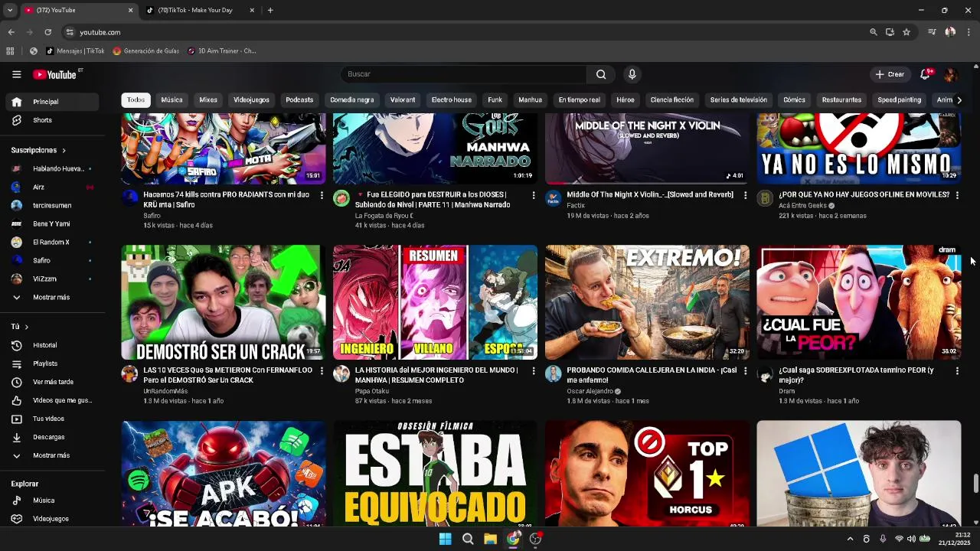Click the YouTube search field

463,74
